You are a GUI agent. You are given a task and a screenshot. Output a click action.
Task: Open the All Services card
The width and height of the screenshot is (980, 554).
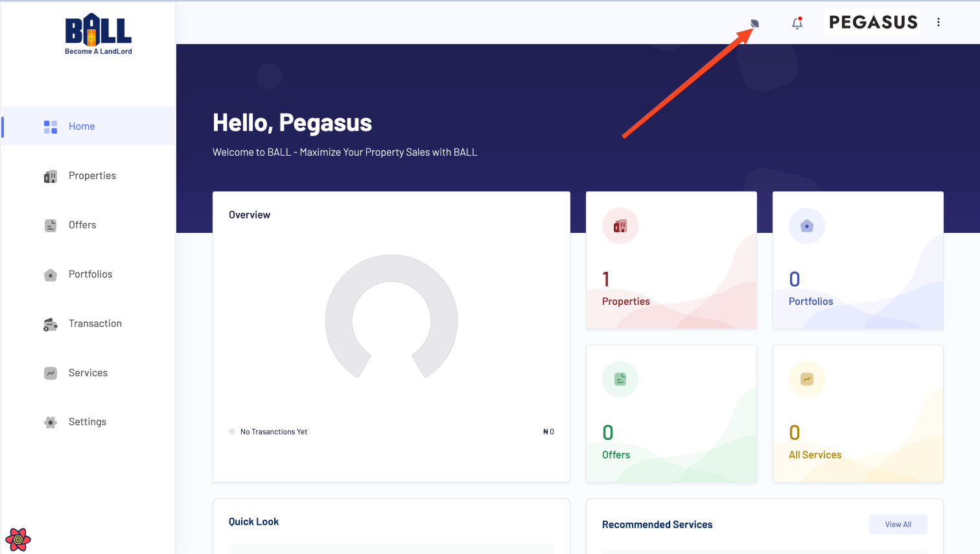(857, 413)
